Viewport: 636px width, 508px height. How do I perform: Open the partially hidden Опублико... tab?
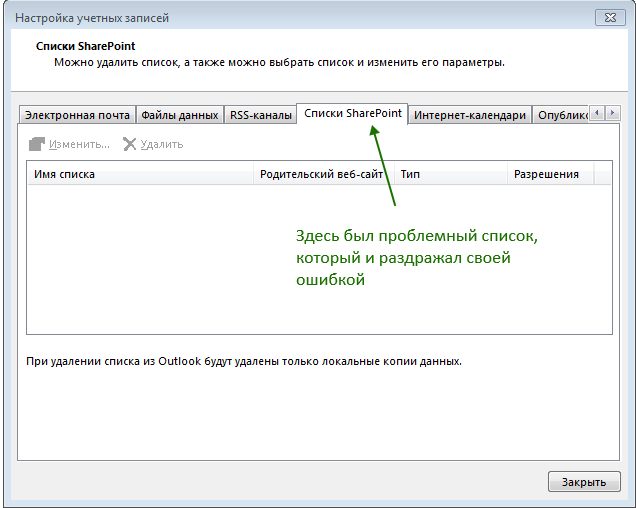(561, 115)
